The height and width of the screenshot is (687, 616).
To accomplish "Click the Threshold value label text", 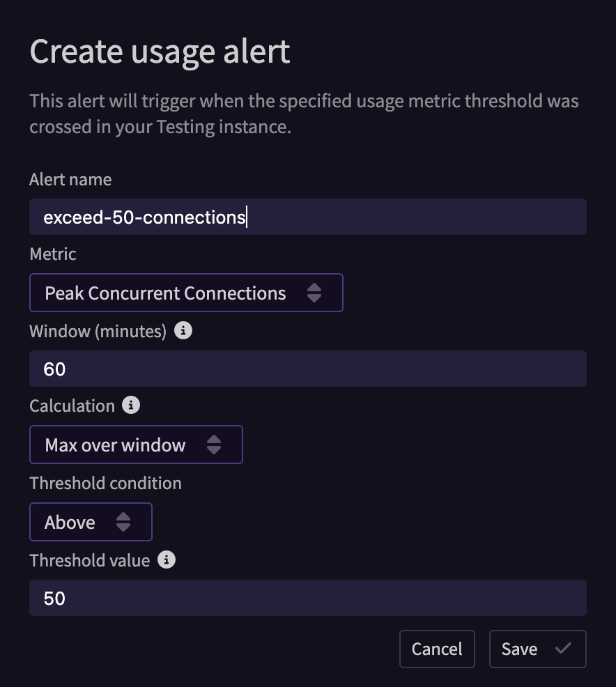I will click(90, 560).
